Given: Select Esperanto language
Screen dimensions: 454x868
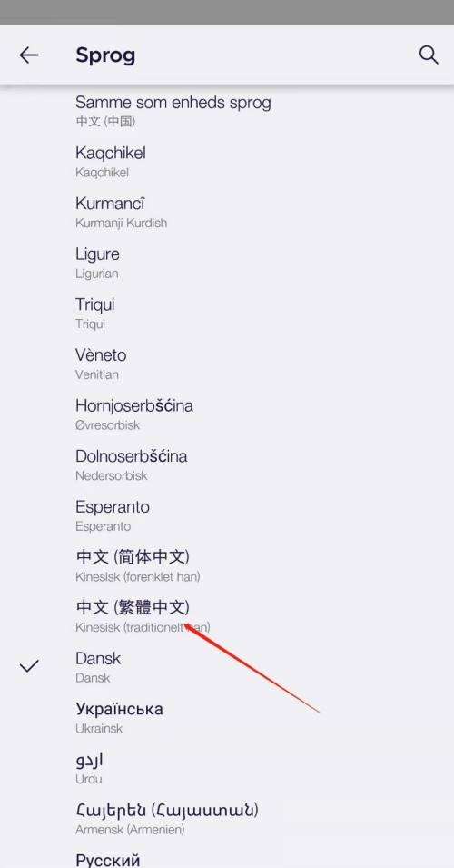Looking at the screenshot, I should pos(227,516).
